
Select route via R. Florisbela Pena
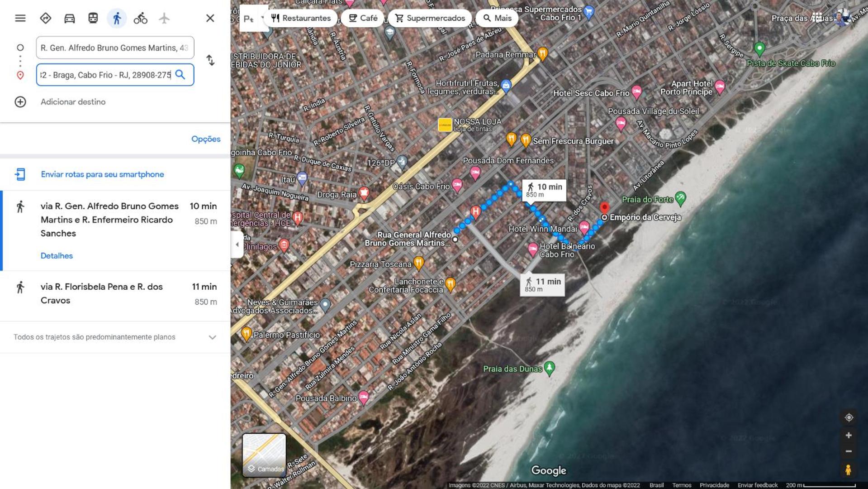point(115,296)
